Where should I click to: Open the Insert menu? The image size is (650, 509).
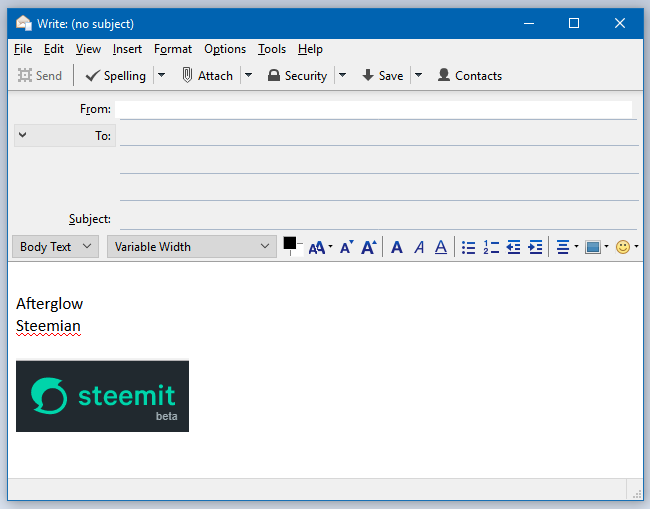(127, 49)
